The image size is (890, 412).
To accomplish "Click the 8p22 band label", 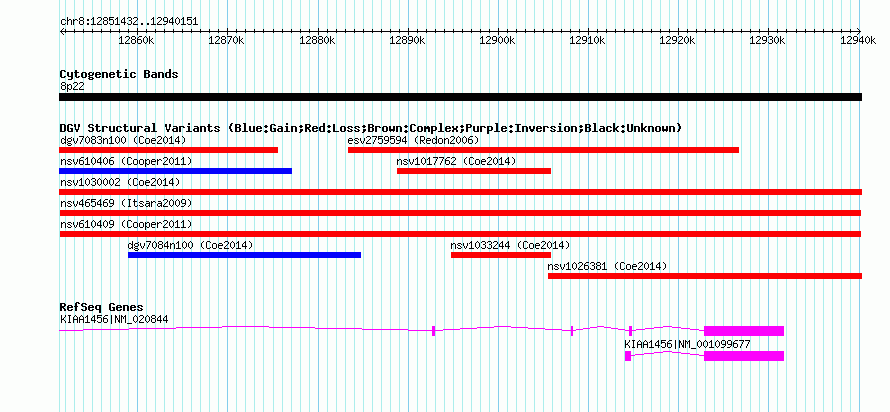I will [x=72, y=87].
